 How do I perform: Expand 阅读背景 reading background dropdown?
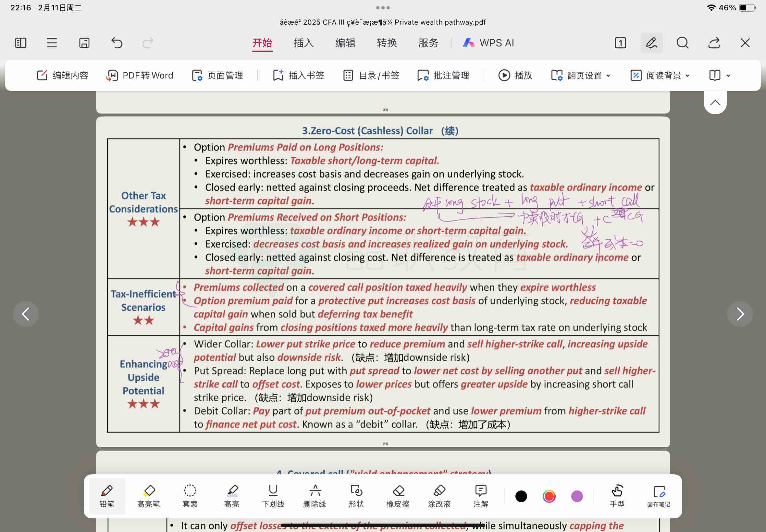point(660,75)
